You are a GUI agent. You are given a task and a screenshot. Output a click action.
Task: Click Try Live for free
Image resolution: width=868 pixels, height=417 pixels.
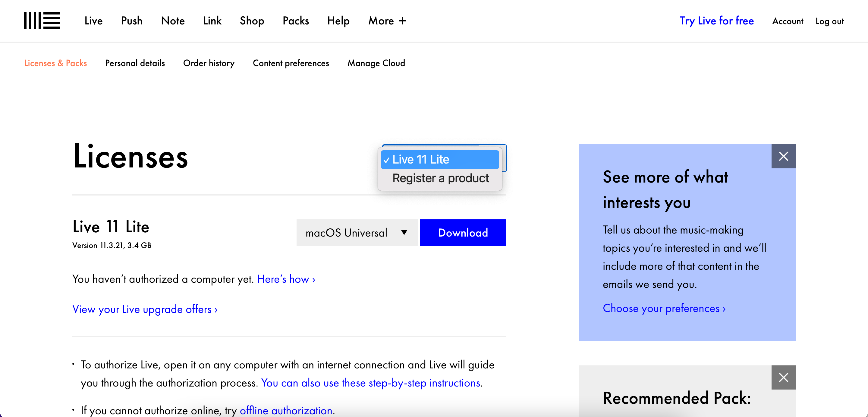[x=717, y=21]
